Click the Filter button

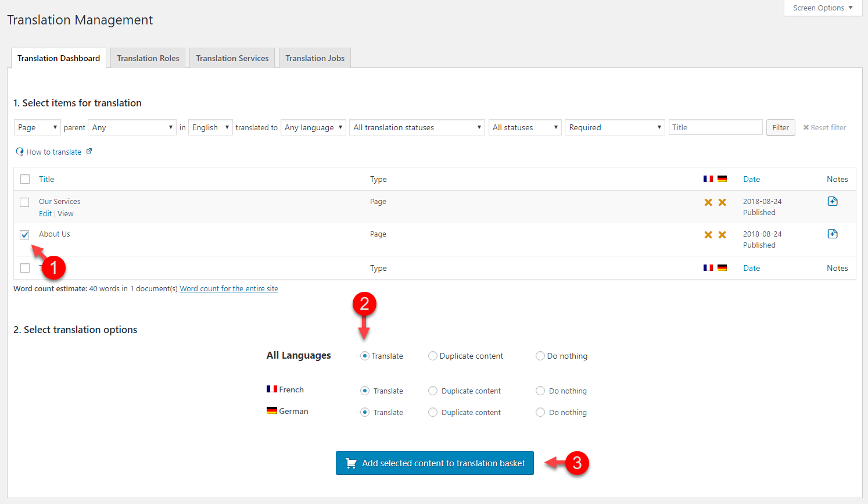pyautogui.click(x=781, y=127)
